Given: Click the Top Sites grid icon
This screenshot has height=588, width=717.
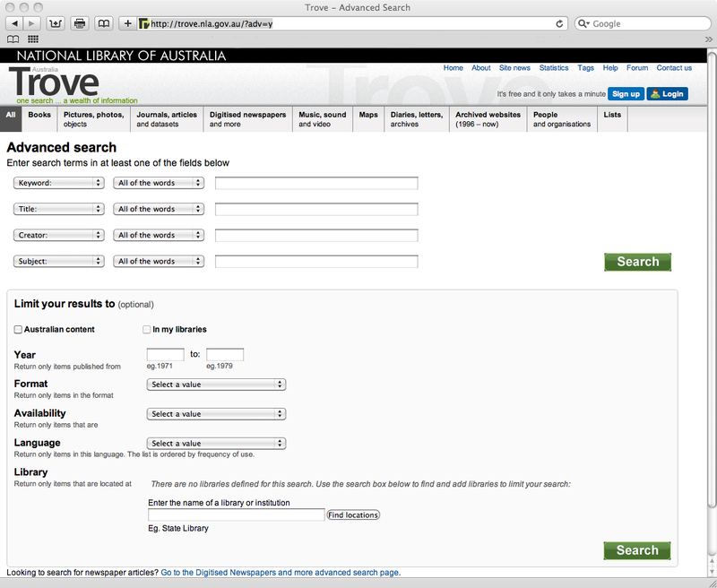Looking at the screenshot, I should tap(33, 39).
